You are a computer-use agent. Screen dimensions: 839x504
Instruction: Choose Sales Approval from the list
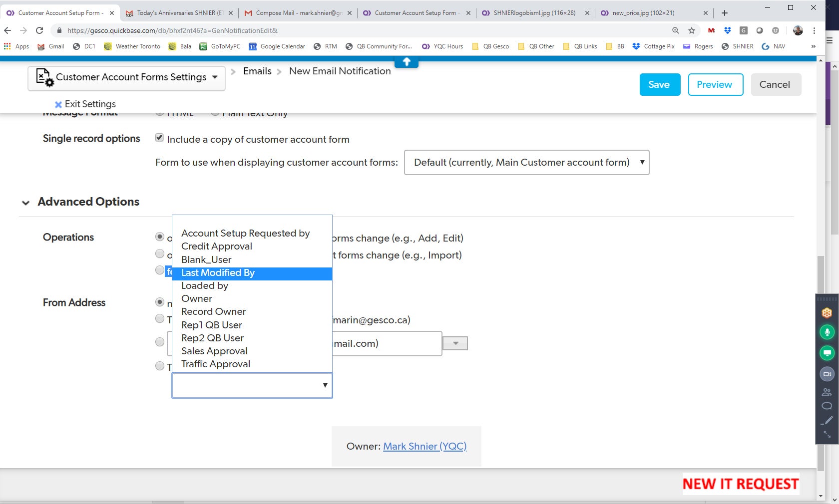[x=252, y=351]
